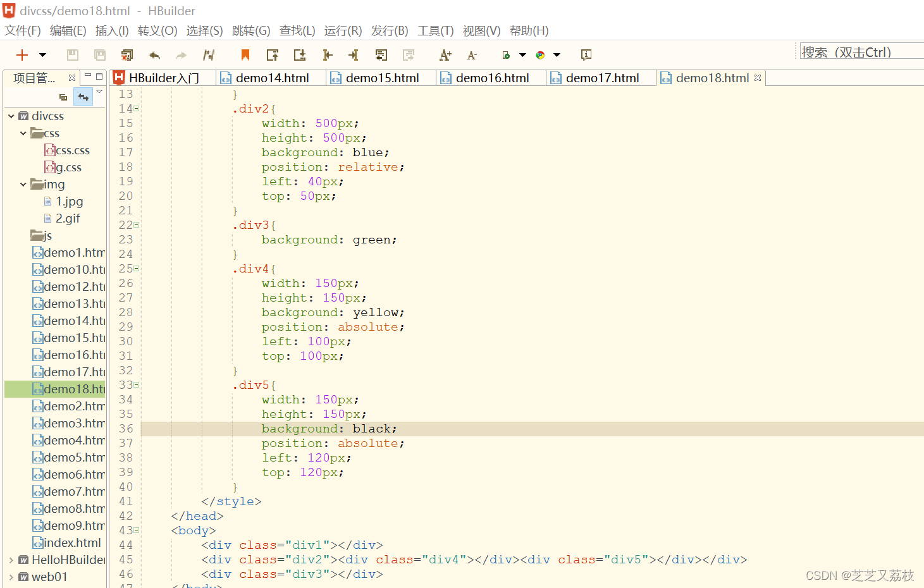Open g.css in the project tree
Viewport: 924px width, 588px height.
(63, 168)
